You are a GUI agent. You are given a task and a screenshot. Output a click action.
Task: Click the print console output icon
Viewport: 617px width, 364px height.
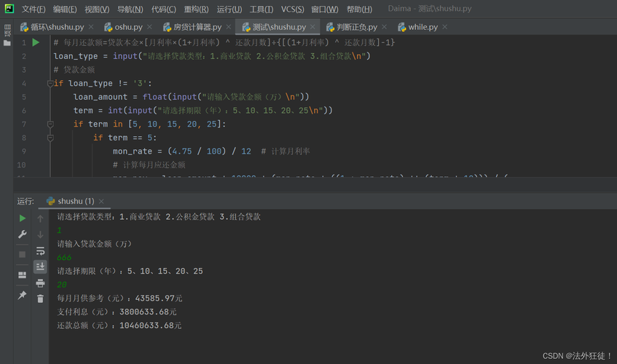tap(40, 283)
